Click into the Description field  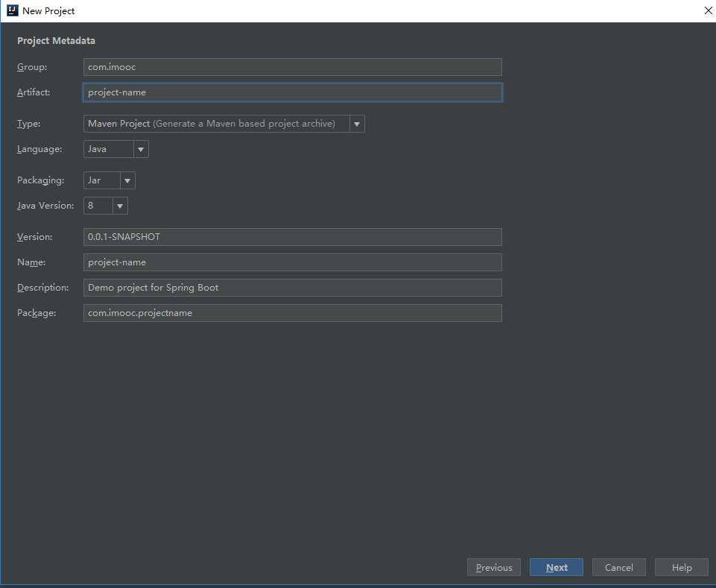pyautogui.click(x=292, y=288)
